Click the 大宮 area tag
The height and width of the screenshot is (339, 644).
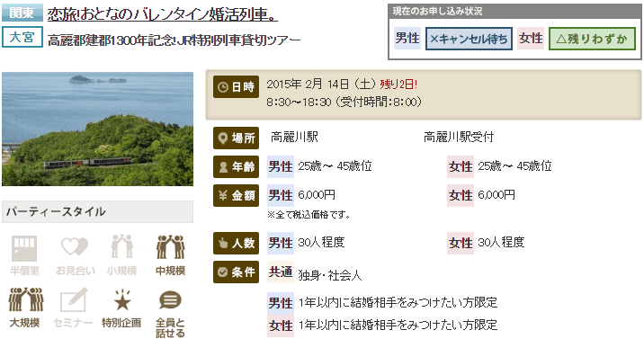[x=22, y=37]
